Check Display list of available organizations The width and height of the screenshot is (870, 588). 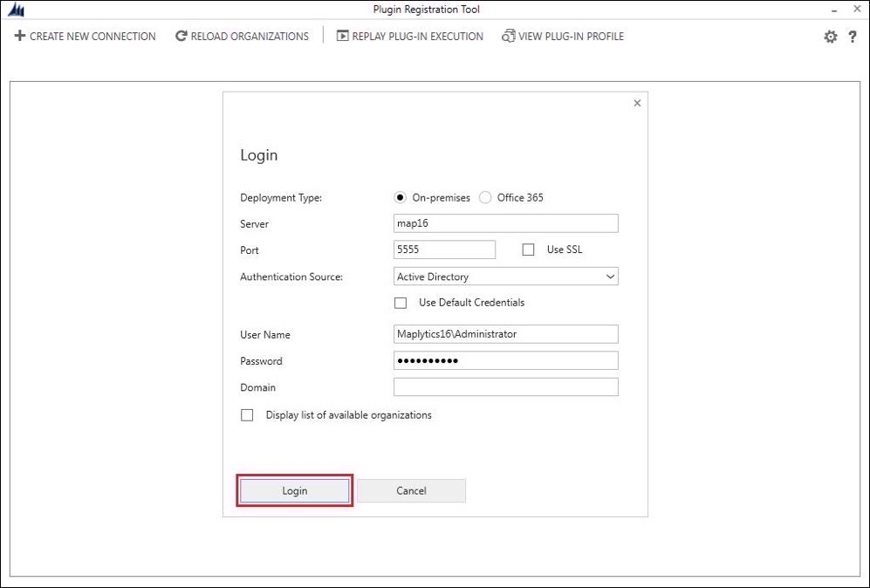coord(247,415)
